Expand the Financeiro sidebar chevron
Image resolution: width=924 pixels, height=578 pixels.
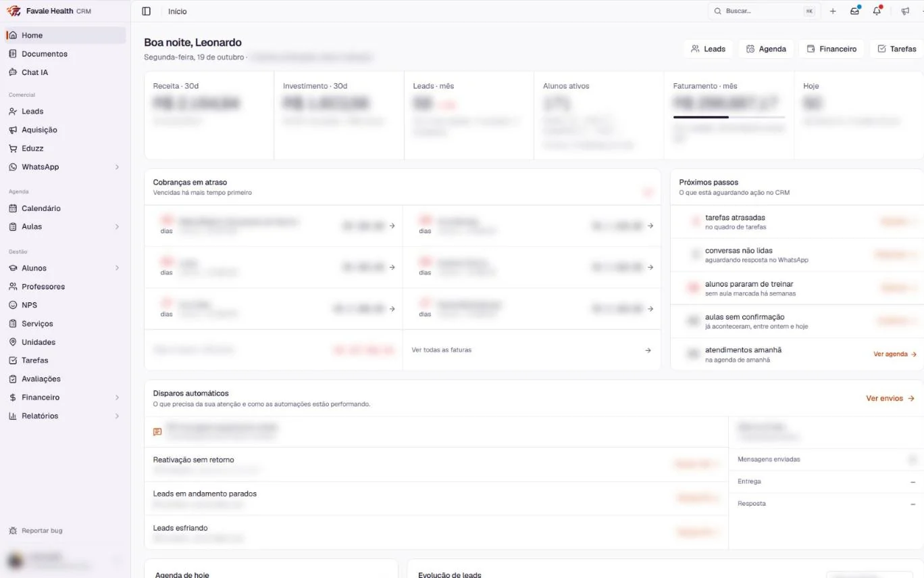tap(117, 398)
